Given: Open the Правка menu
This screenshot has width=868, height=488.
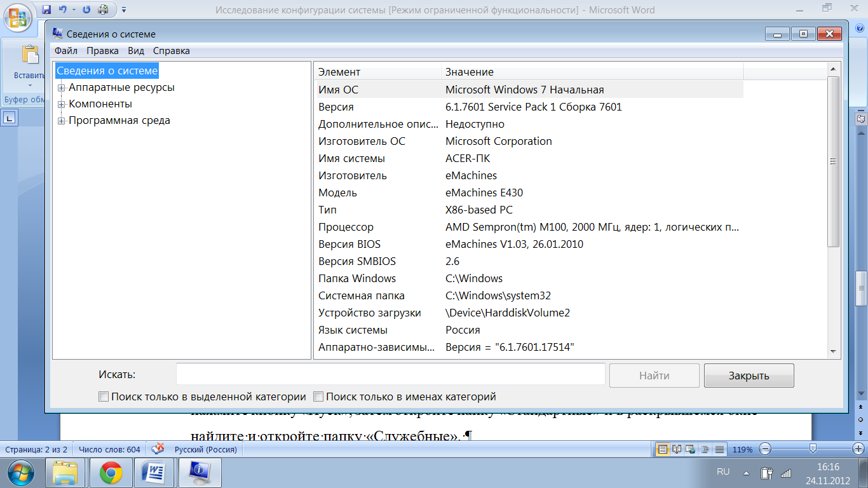Looking at the screenshot, I should [x=102, y=51].
